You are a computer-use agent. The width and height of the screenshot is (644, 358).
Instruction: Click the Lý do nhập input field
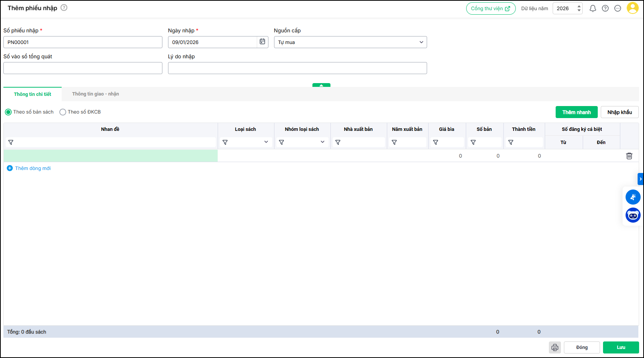pyautogui.click(x=297, y=68)
